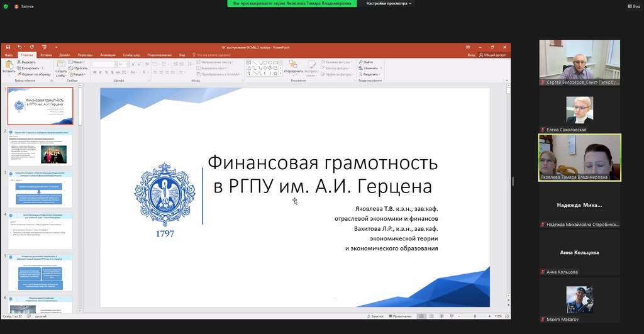
Task: Undo the last action in PowerPoint
Action: coord(19,47)
